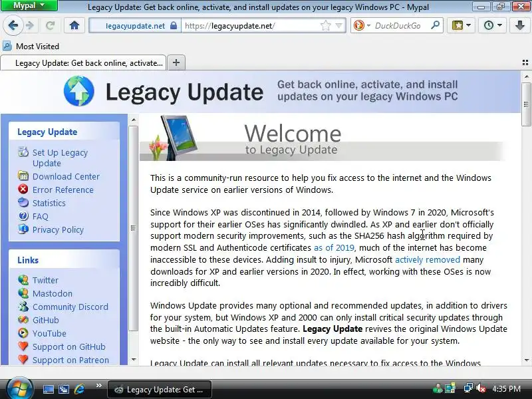Click the Privacy Policy info icon
The width and height of the screenshot is (532, 399).
coord(23,229)
